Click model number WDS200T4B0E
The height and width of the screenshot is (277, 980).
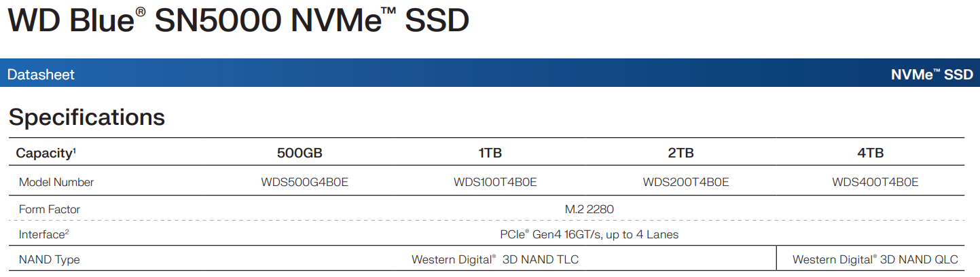point(686,182)
